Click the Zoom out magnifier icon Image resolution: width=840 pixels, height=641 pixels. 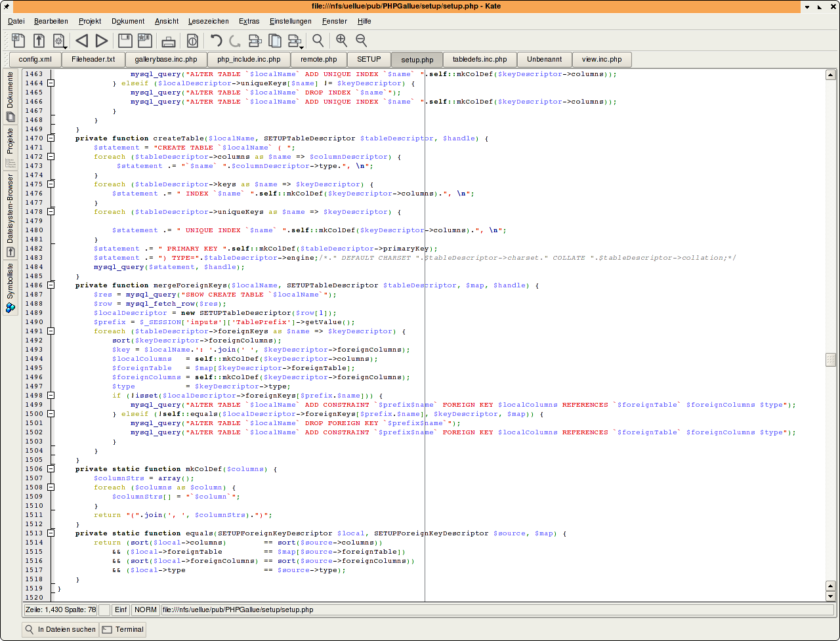tap(361, 41)
